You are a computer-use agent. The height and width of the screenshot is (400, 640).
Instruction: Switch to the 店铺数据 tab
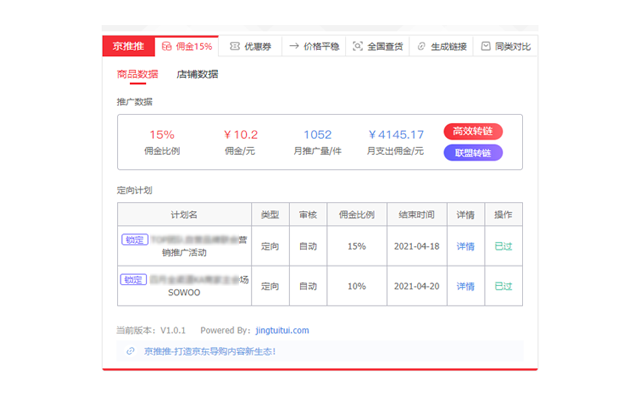(197, 74)
